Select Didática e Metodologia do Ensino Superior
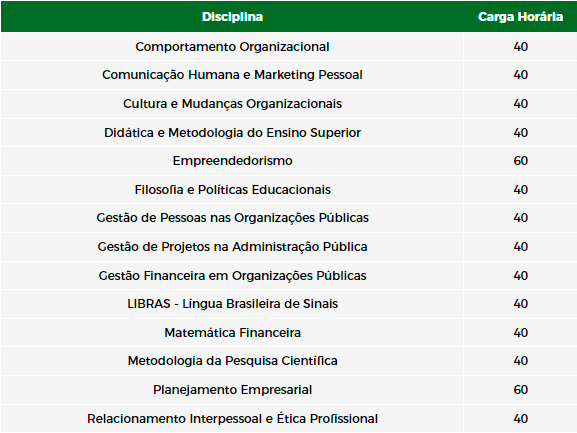The height and width of the screenshot is (433, 577). [232, 132]
